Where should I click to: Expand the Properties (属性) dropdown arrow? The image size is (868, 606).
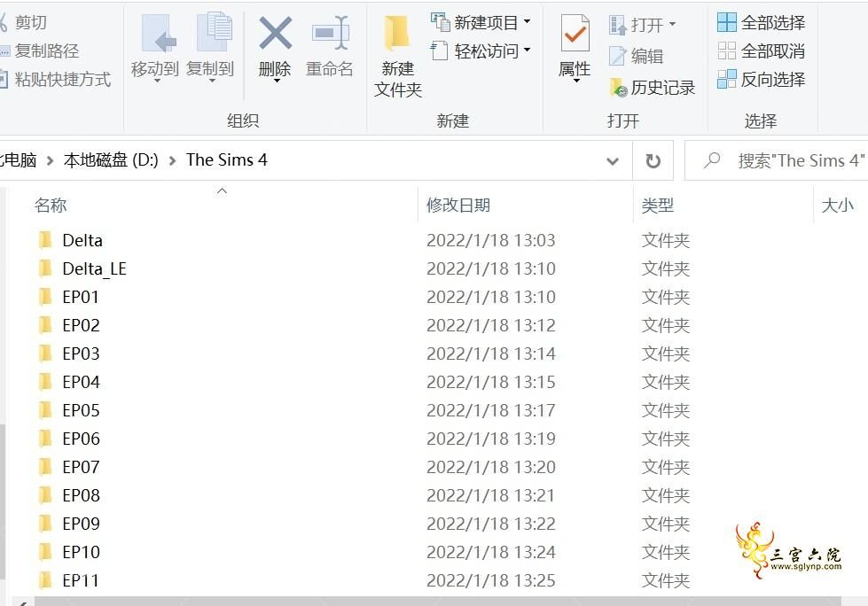coord(576,82)
